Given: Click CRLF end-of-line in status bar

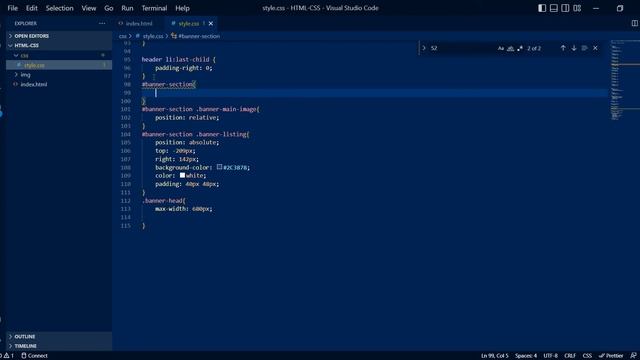Looking at the screenshot, I should click(x=570, y=356).
